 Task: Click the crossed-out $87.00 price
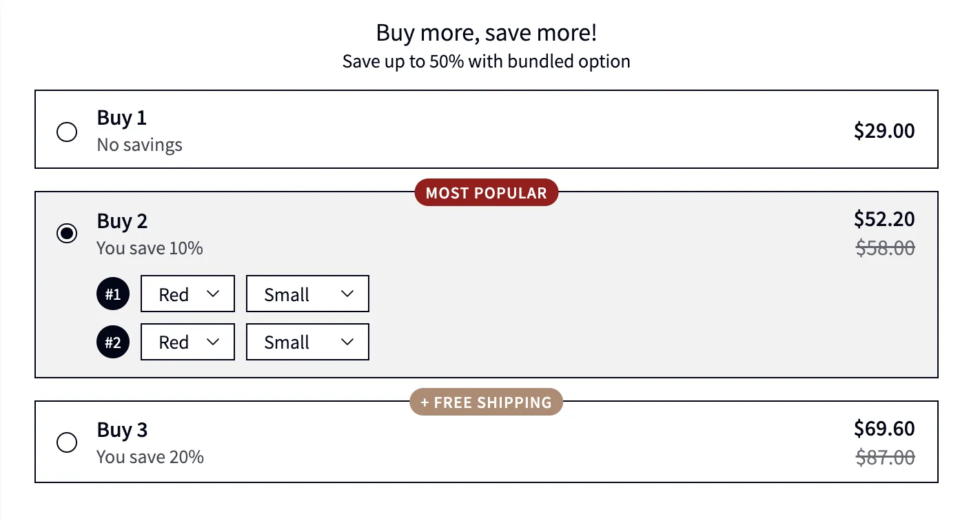[x=885, y=457]
